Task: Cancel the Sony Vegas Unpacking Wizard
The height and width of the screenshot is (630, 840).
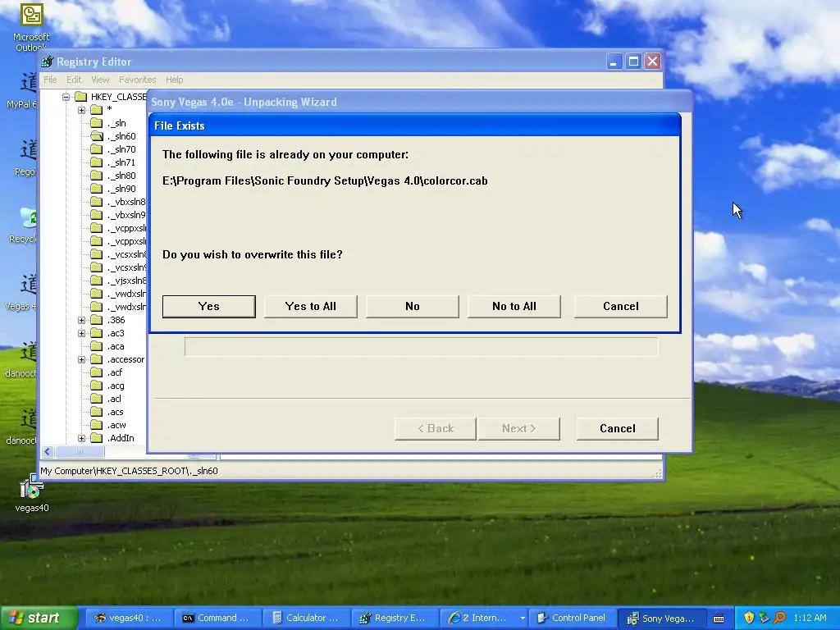Action: (618, 428)
